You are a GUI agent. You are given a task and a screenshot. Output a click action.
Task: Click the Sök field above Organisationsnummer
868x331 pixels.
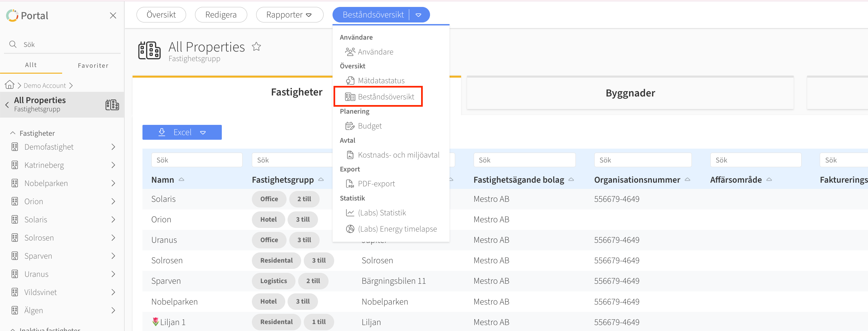click(x=642, y=160)
